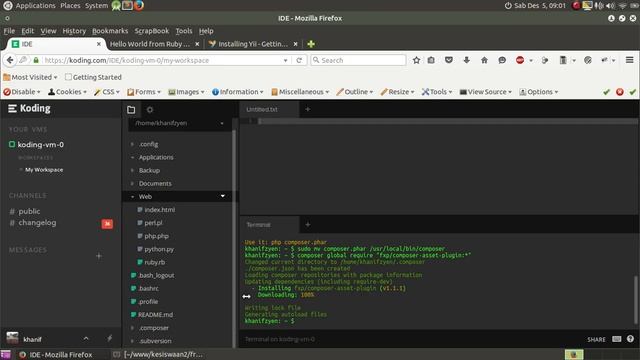Open the Firefox hamburger menu
The image size is (640, 360).
tap(629, 60)
